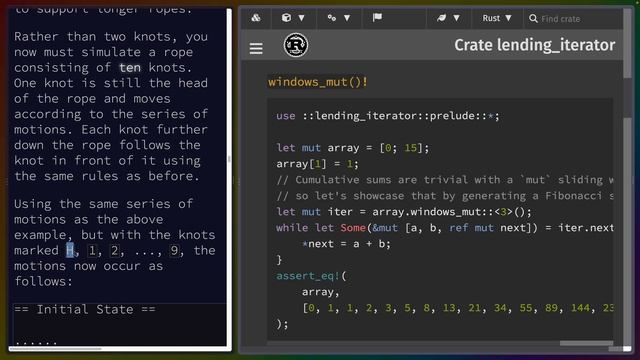This screenshot has height=360, width=640.
Task: Click the array[1] = 1; line
Action: 317,164
